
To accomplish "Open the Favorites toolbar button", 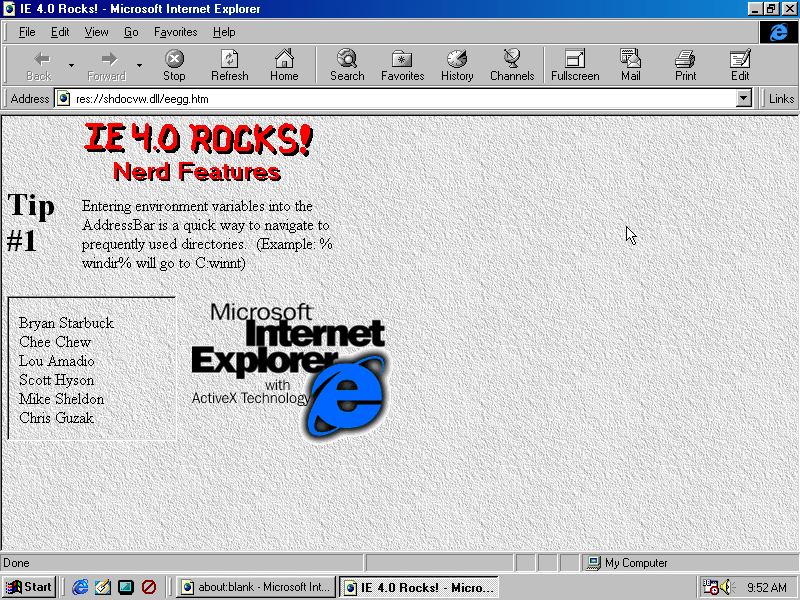I will pos(403,66).
